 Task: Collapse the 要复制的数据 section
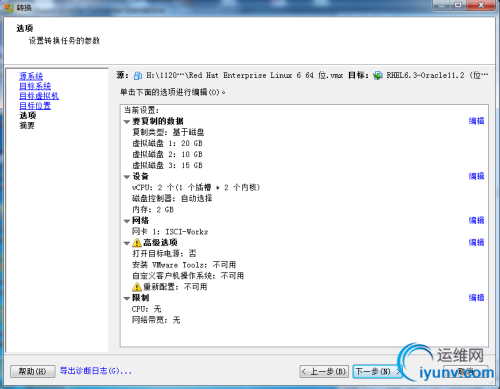tap(127, 122)
